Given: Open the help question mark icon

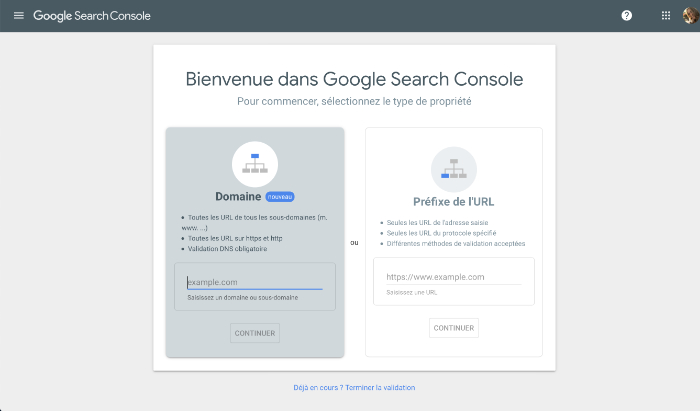Looking at the screenshot, I should 627,16.
